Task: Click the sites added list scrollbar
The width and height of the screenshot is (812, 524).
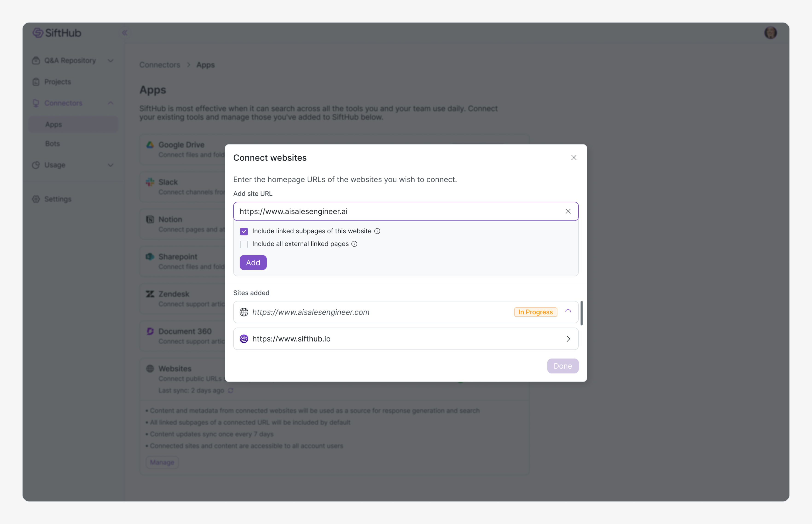Action: 581,313
